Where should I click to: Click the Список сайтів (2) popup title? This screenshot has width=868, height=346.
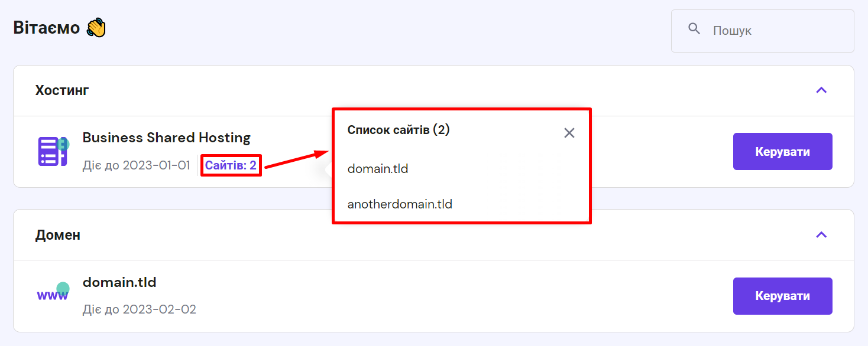tap(398, 130)
